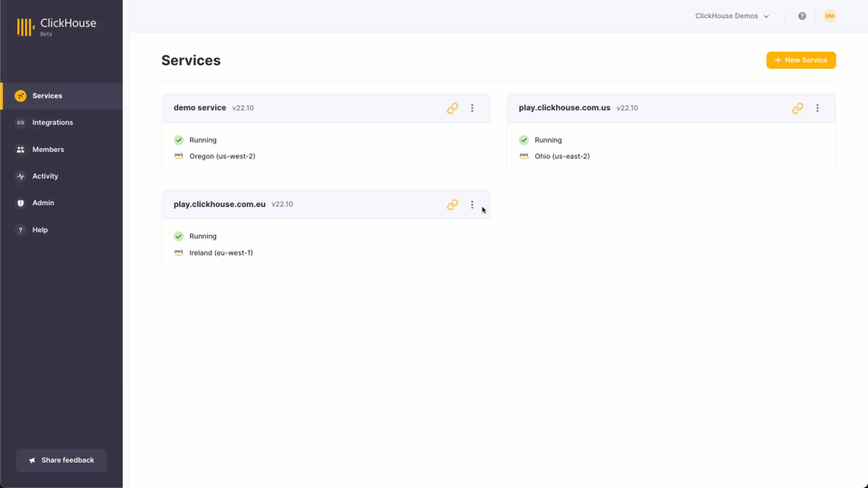Open the demo service card title
This screenshot has width=868, height=488.
pos(200,108)
